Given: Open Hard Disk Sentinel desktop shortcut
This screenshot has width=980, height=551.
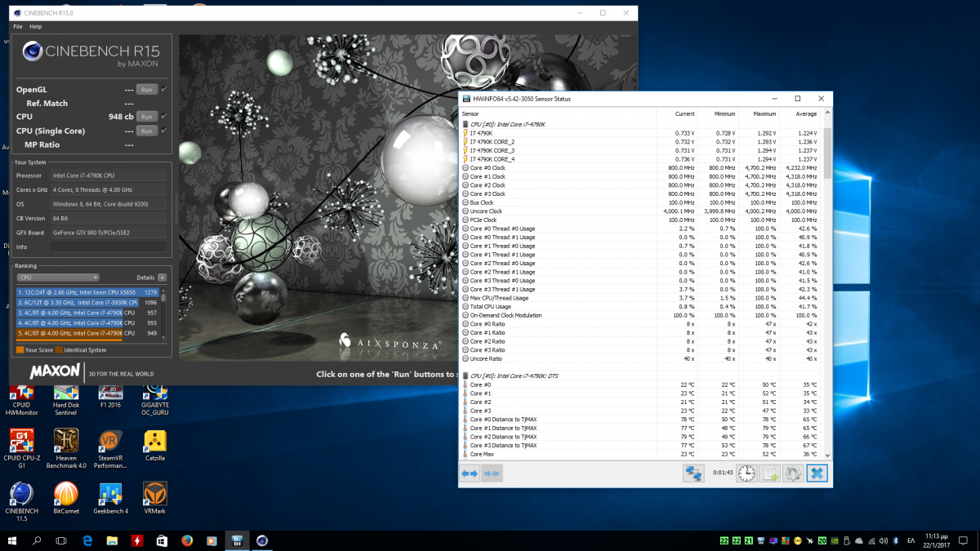Looking at the screenshot, I should point(66,401).
